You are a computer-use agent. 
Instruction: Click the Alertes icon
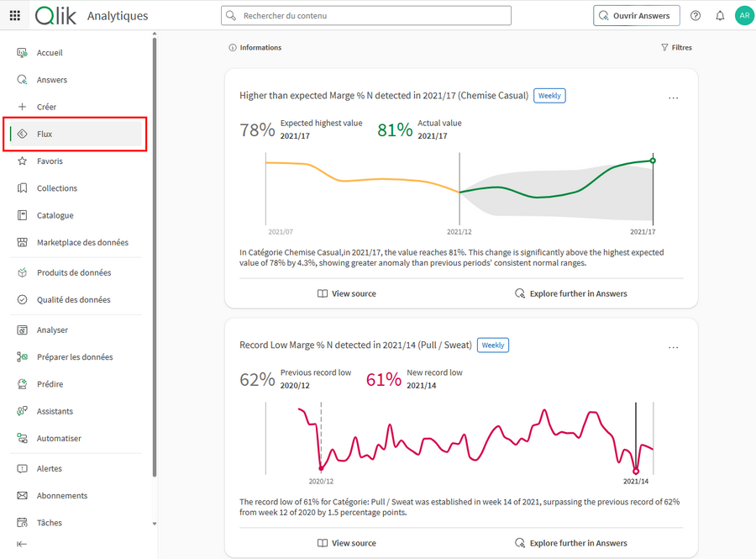22,468
